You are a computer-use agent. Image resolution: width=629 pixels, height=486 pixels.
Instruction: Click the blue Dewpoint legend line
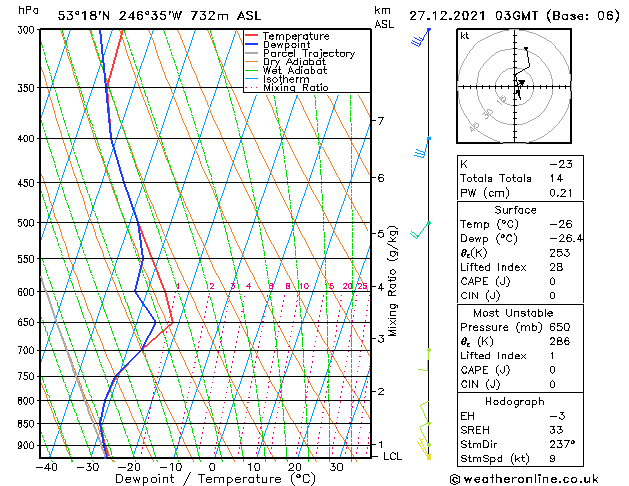pyautogui.click(x=252, y=45)
